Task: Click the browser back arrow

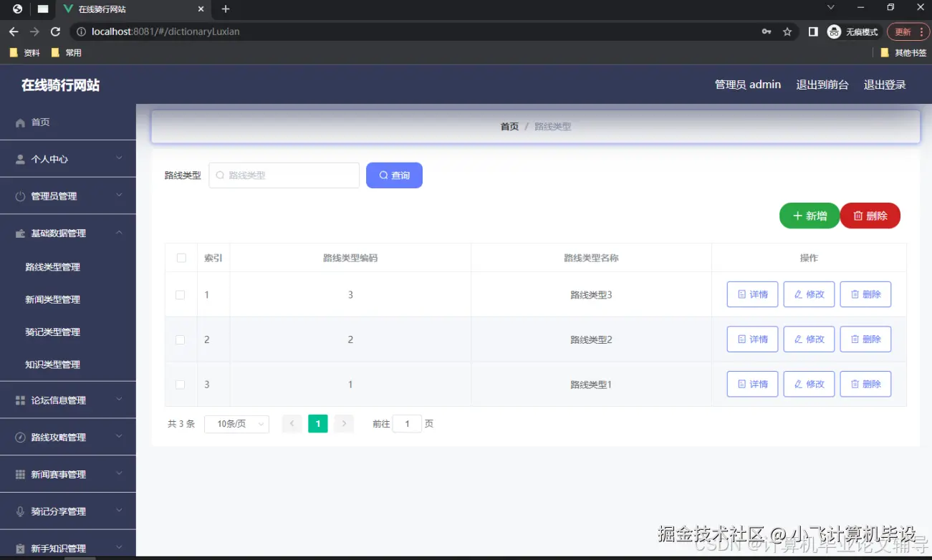Action: (x=14, y=32)
